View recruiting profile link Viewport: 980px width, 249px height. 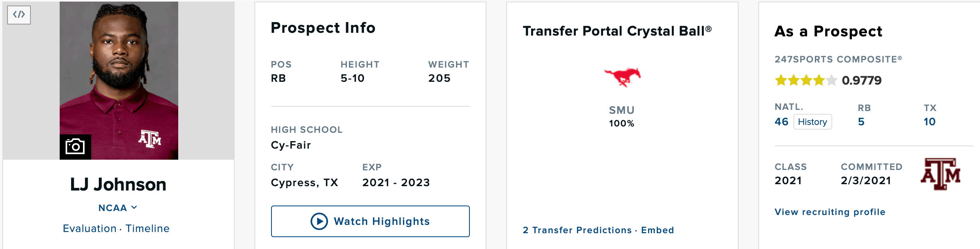[x=830, y=212]
